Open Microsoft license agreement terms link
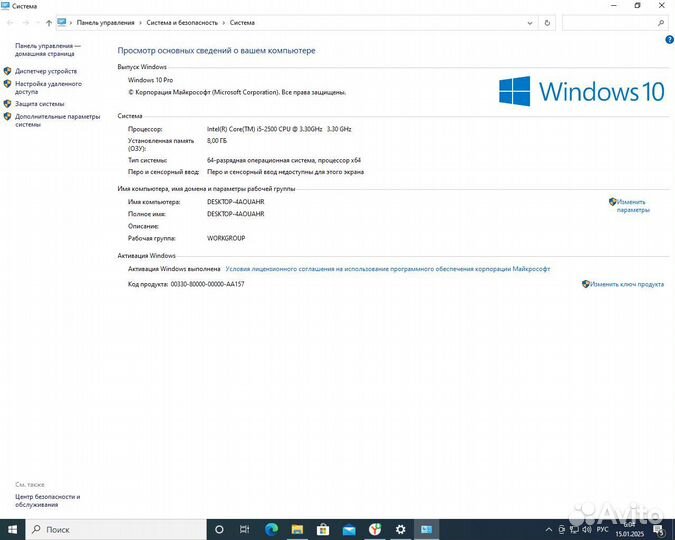Image resolution: width=675 pixels, height=540 pixels. (x=387, y=269)
